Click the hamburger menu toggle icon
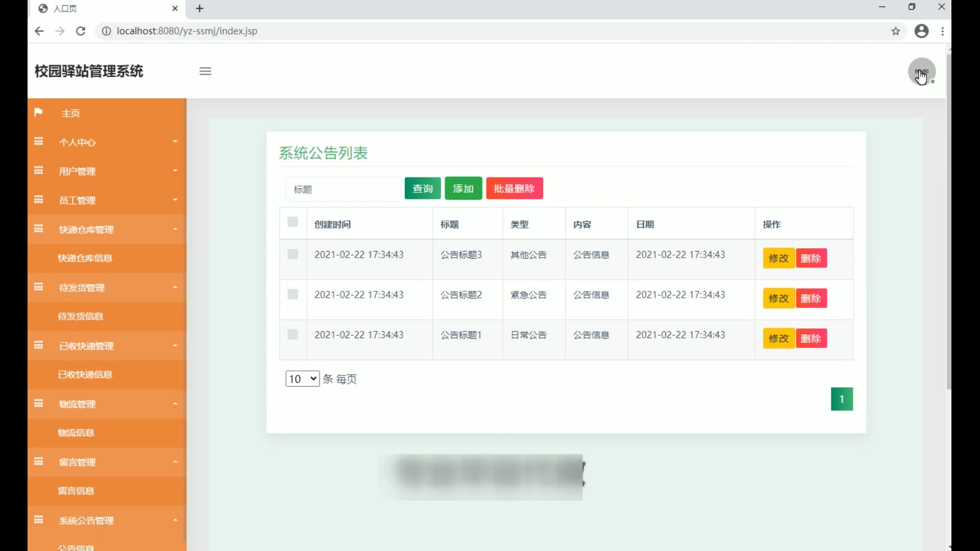This screenshot has width=980, height=551. click(205, 71)
